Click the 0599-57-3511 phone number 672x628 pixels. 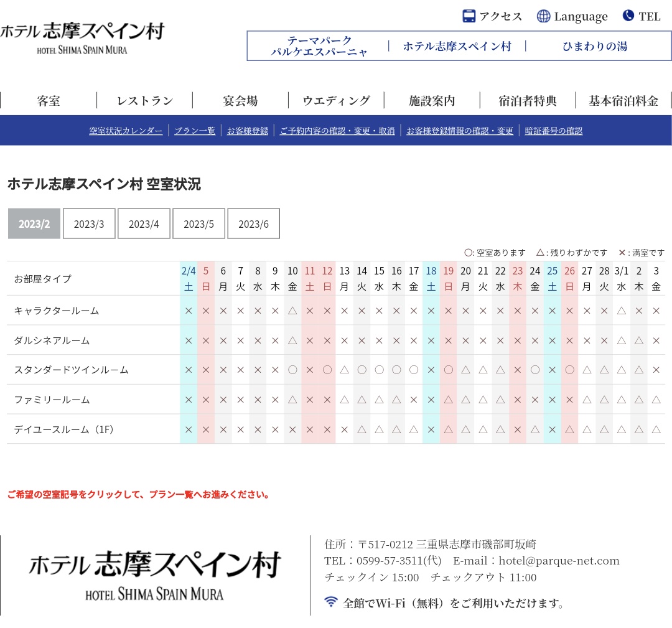[x=390, y=561]
